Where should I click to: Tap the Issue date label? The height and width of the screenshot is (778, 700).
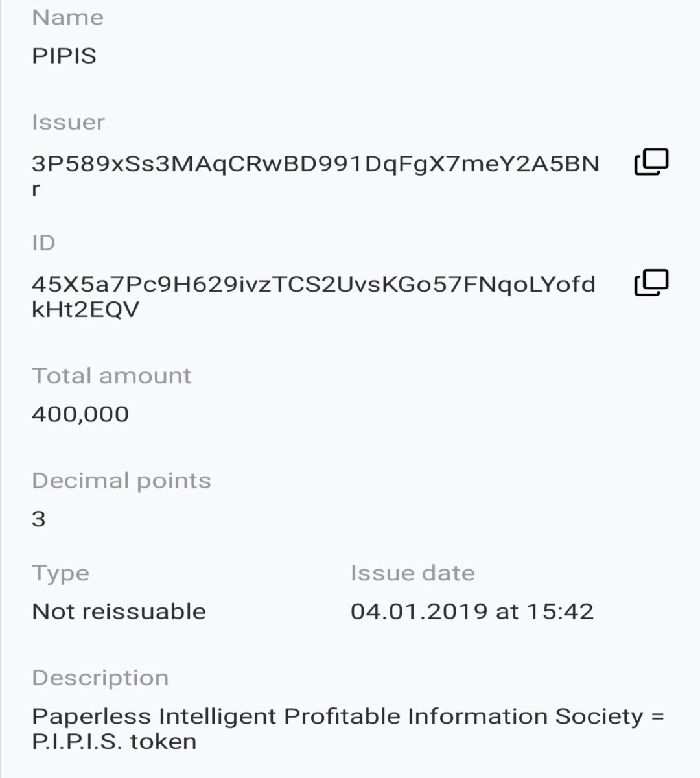point(413,573)
